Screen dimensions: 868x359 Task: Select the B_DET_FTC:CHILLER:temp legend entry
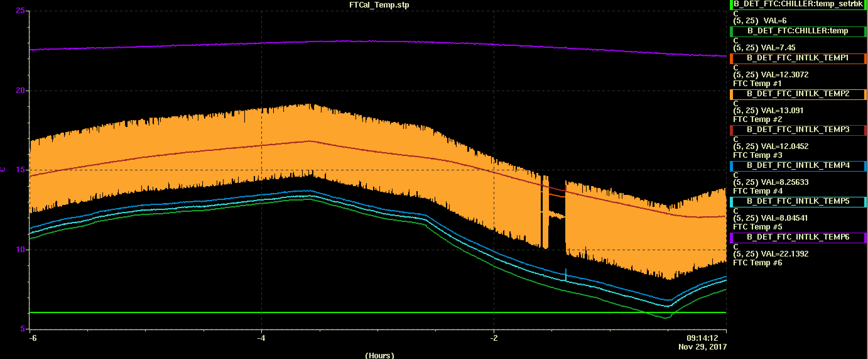pos(798,31)
